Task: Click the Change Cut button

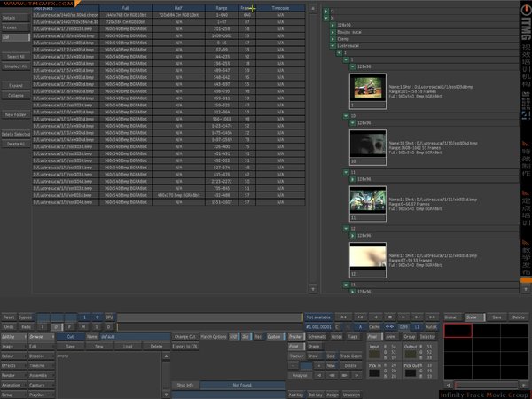Action: click(x=183, y=337)
